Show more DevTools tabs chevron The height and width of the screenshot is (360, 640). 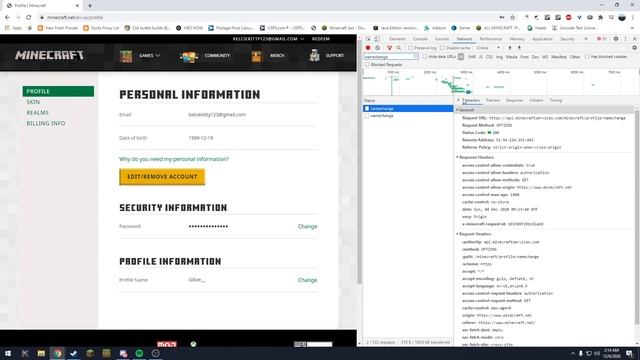[586, 39]
